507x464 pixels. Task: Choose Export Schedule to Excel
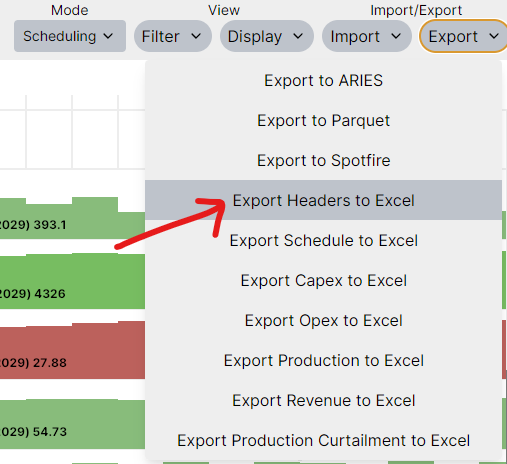323,240
